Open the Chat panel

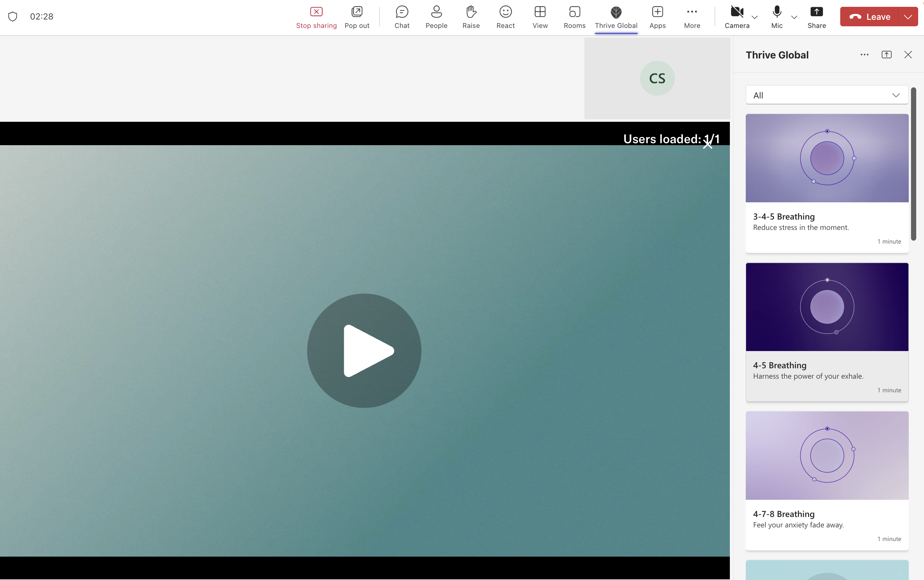[402, 17]
